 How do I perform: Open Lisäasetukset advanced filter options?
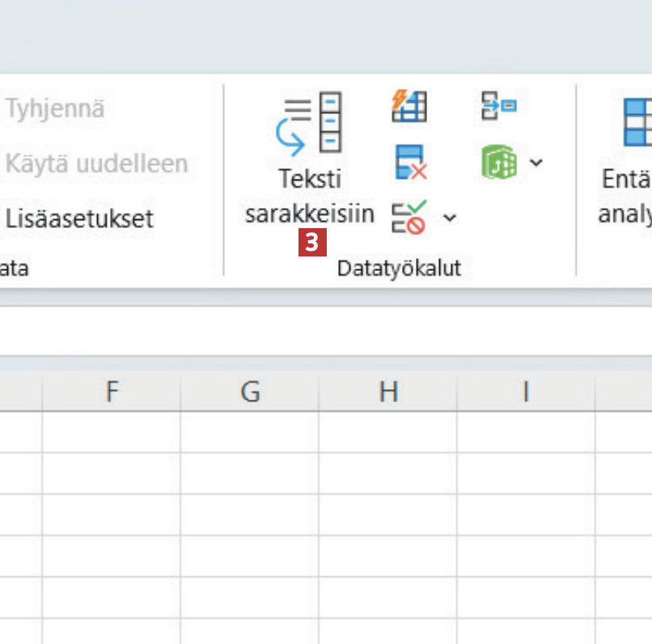[x=78, y=218]
